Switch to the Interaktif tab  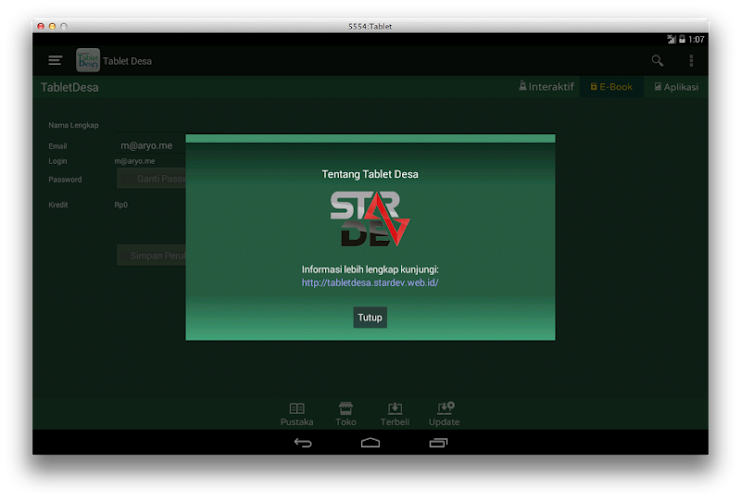(x=546, y=87)
